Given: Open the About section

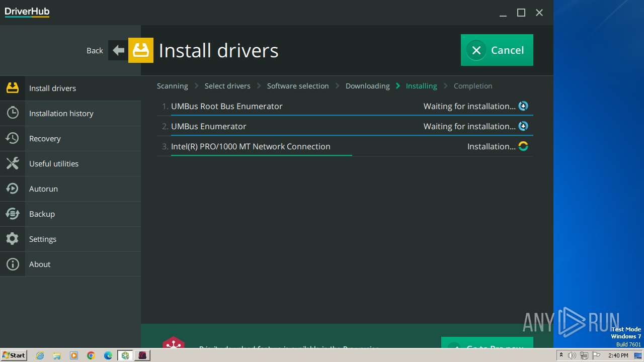Looking at the screenshot, I should (x=70, y=264).
